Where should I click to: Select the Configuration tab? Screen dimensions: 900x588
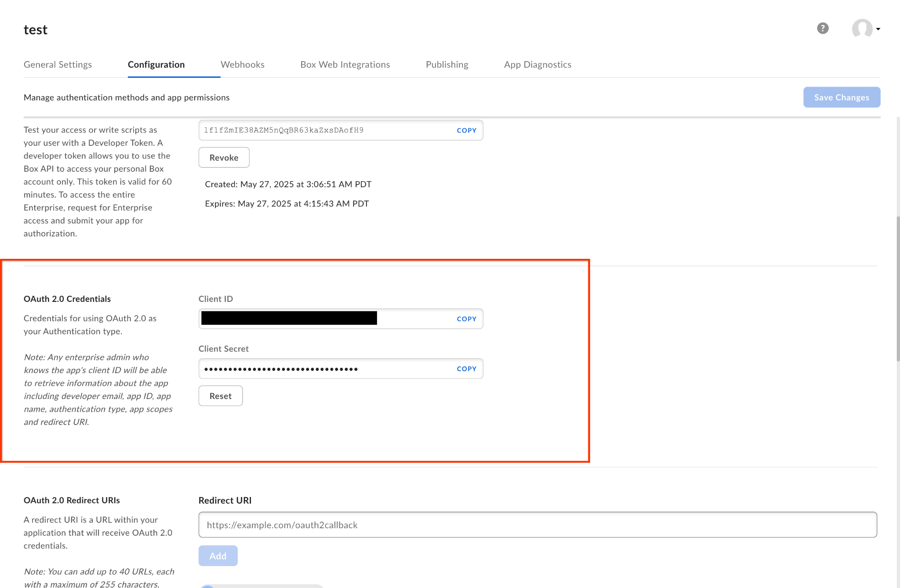156,64
